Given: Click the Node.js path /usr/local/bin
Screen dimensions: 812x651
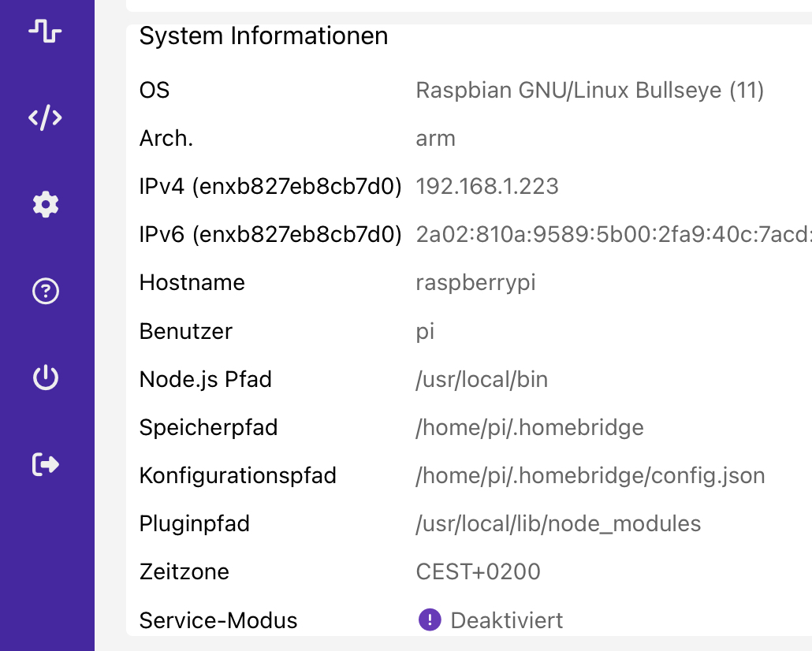Looking at the screenshot, I should coord(482,380).
